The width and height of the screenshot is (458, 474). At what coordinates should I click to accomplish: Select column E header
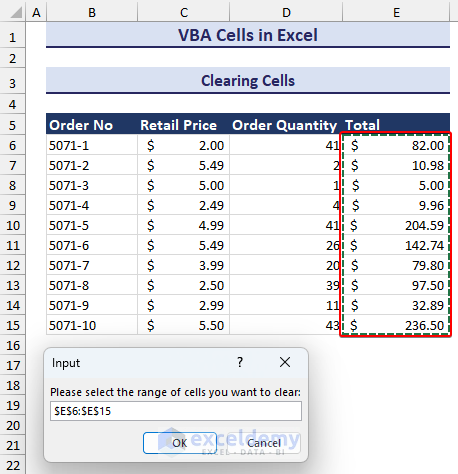[x=396, y=12]
